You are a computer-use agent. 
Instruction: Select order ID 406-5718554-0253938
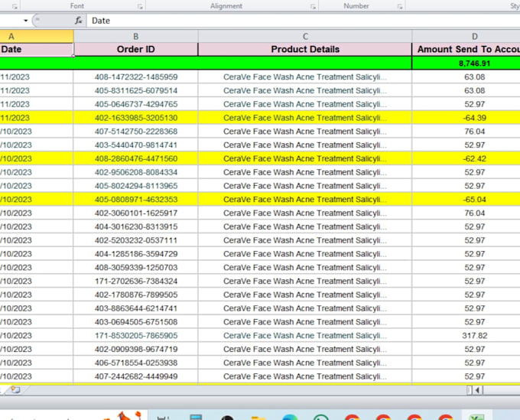[x=135, y=363]
